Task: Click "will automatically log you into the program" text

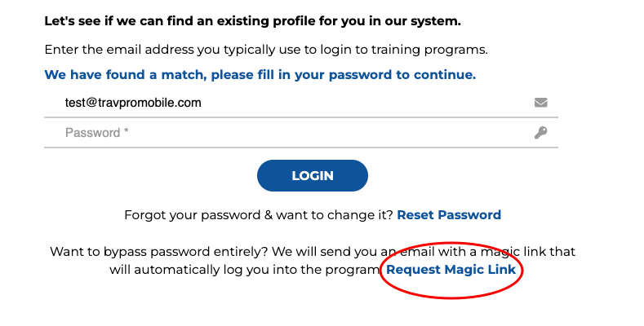Action: point(245,269)
